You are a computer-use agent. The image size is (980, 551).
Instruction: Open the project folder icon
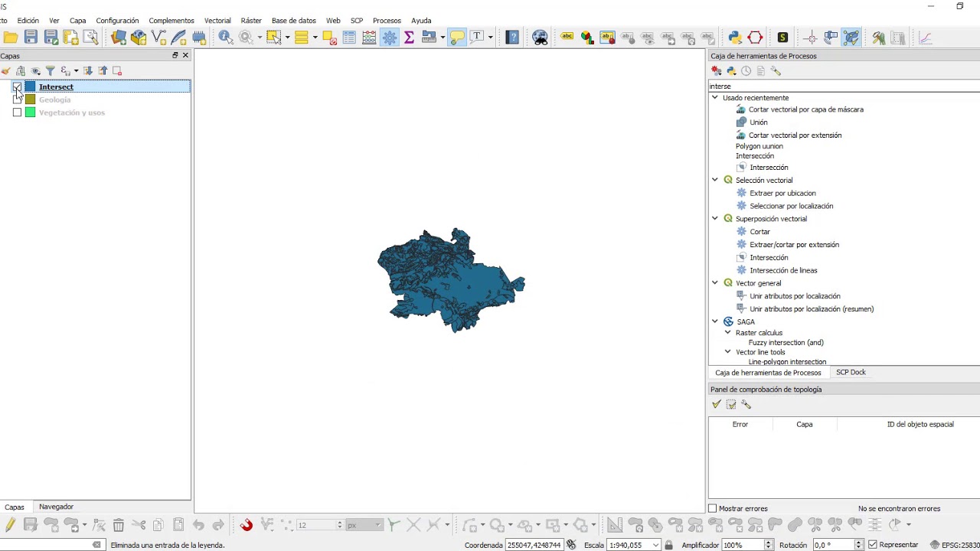(x=11, y=37)
